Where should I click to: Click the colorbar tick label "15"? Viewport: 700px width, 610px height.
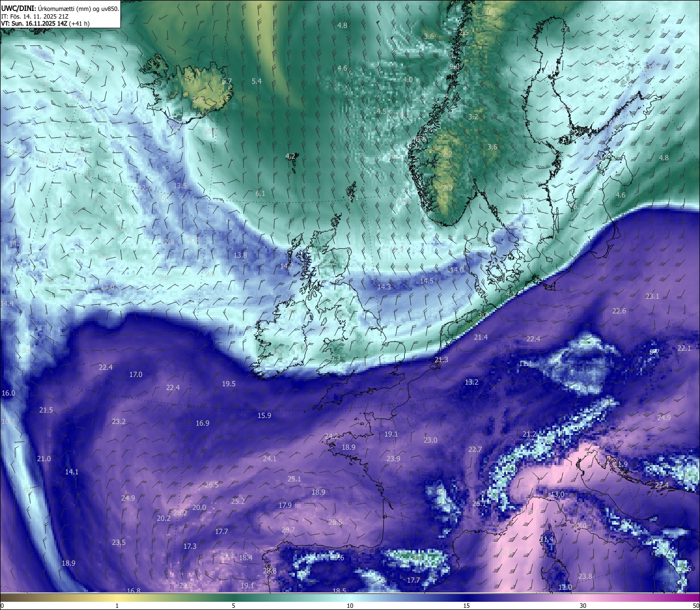coord(466,606)
